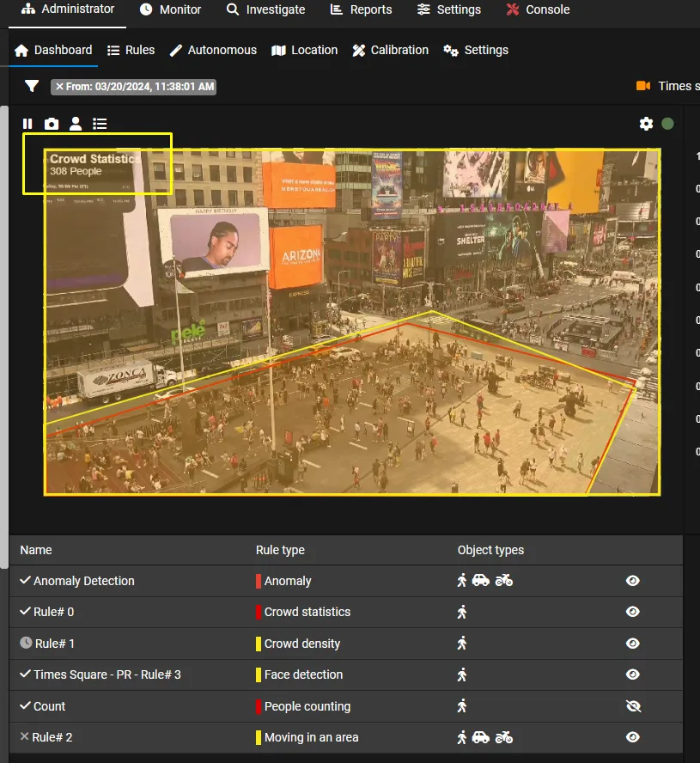Image resolution: width=700 pixels, height=763 pixels.
Task: Pause the live video feed
Action: point(27,124)
